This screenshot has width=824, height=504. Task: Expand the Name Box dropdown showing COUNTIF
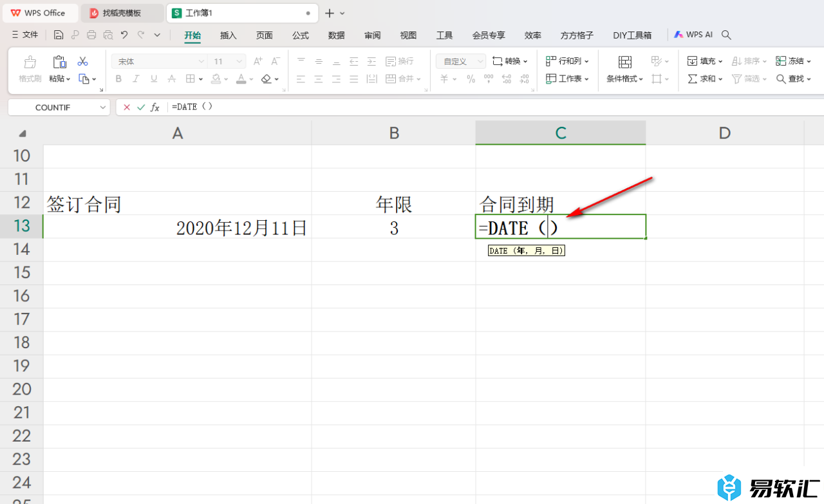[104, 107]
